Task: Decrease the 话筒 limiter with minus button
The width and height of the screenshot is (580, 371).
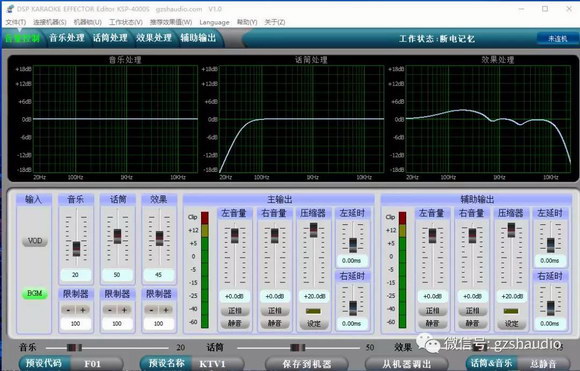Action: tap(110, 310)
